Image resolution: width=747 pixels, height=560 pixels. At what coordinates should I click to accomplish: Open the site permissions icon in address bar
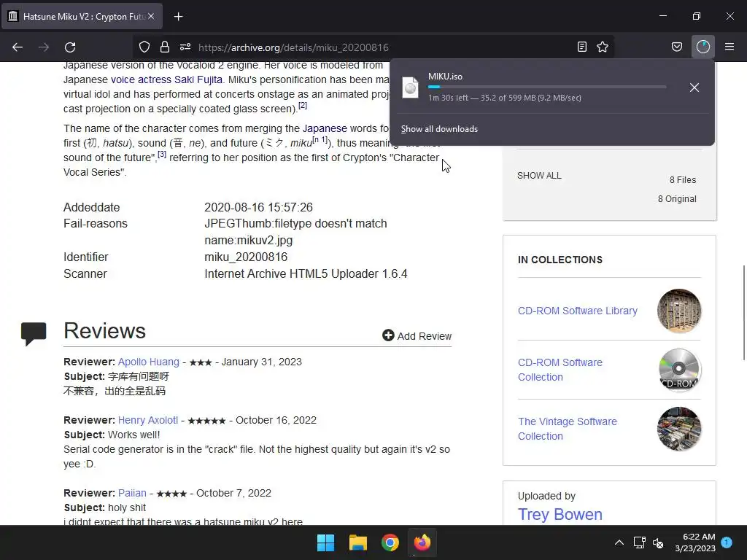(185, 47)
